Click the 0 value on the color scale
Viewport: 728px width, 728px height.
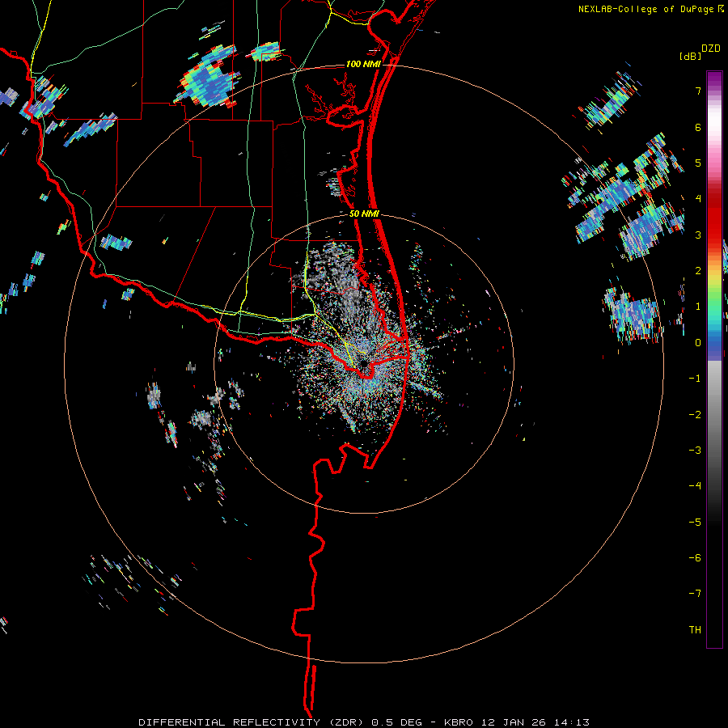click(x=698, y=343)
